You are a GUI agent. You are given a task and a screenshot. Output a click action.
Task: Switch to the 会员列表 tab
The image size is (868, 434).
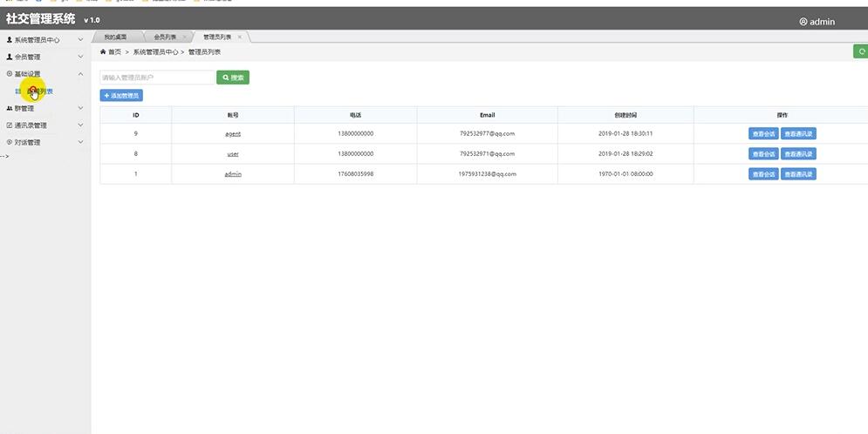click(164, 37)
